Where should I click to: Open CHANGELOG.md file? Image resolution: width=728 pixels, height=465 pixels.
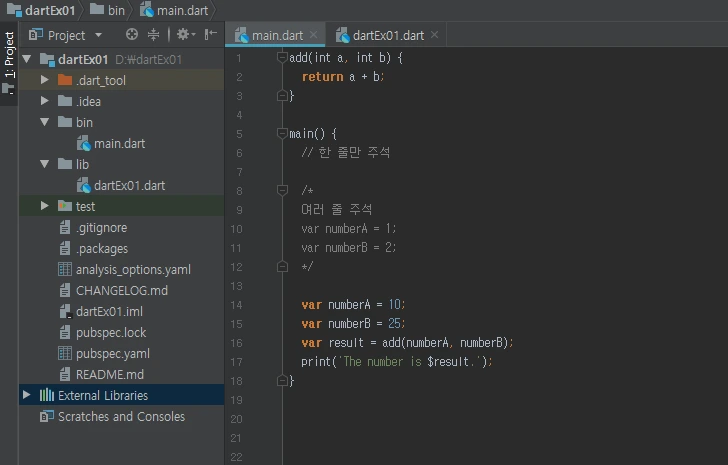121,291
